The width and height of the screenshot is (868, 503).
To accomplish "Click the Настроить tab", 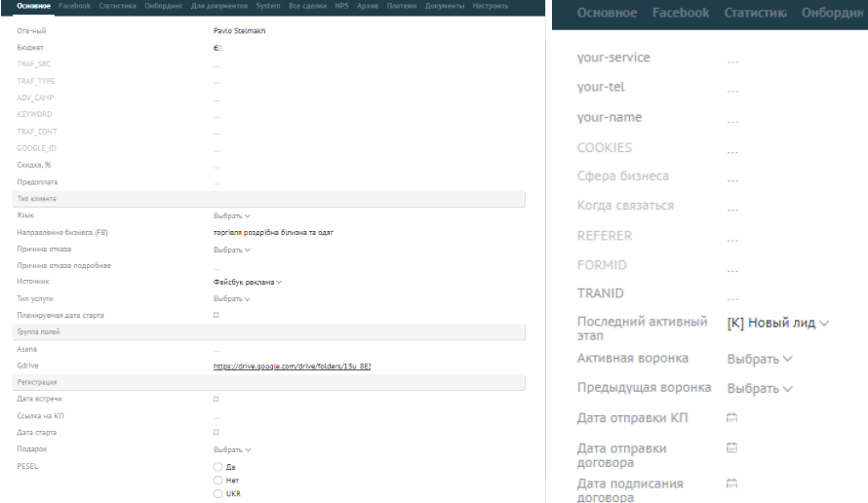I will tap(490, 6).
